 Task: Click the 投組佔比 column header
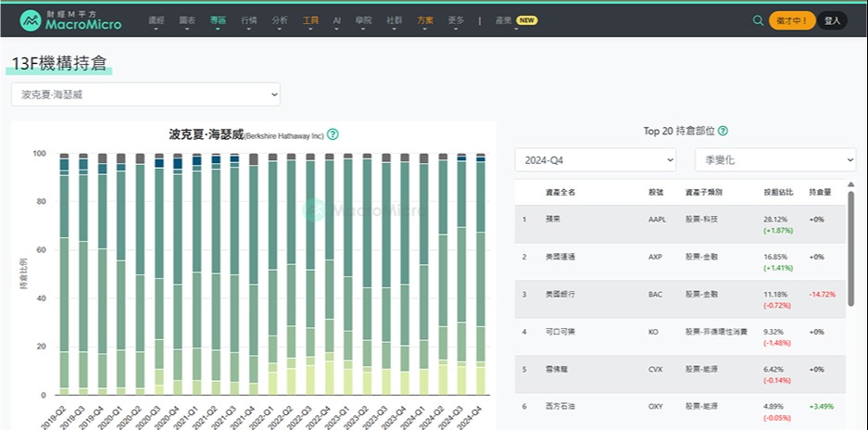pyautogui.click(x=778, y=192)
